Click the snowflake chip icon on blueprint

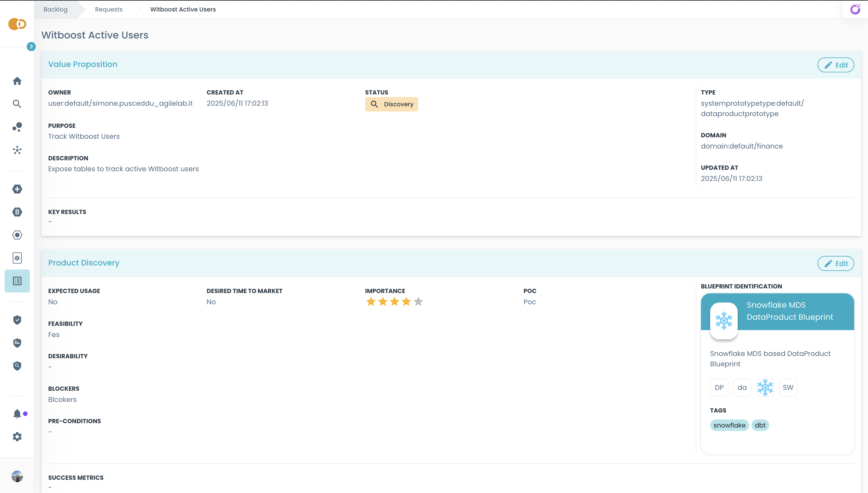[x=765, y=387]
